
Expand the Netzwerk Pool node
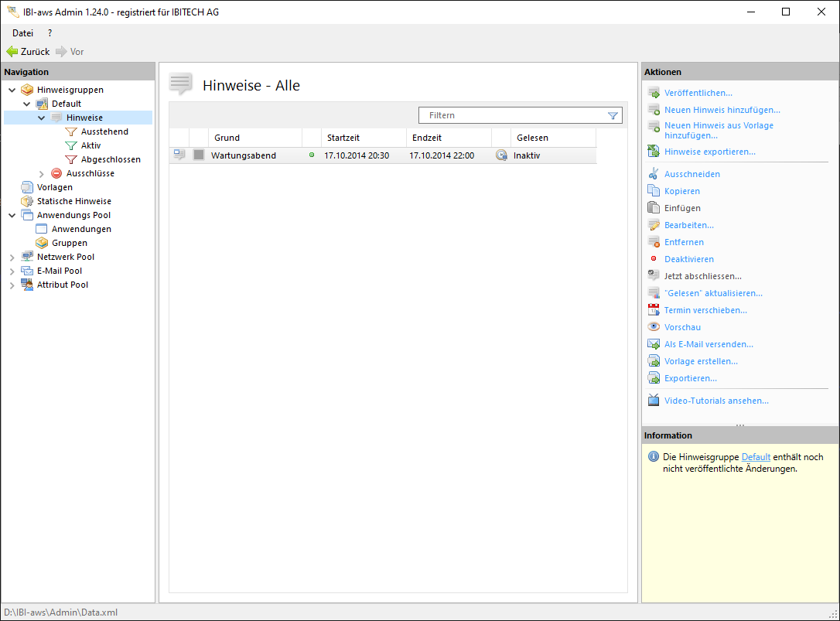12,258
